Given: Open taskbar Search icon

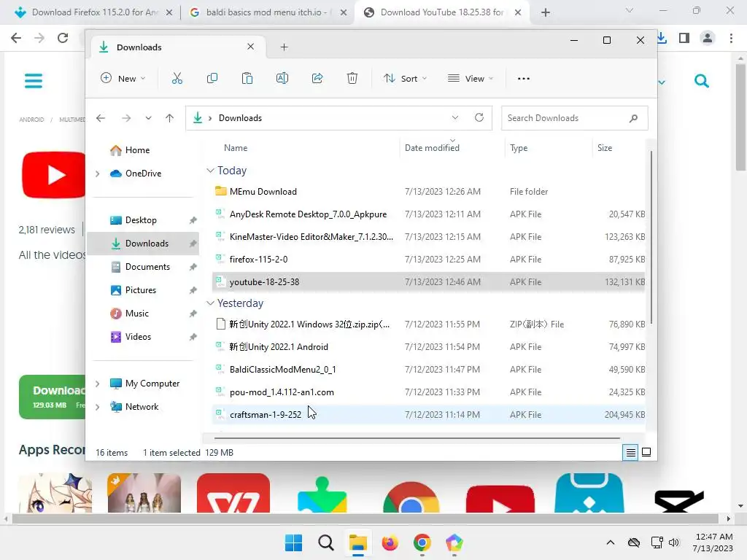Looking at the screenshot, I should click(x=326, y=542).
